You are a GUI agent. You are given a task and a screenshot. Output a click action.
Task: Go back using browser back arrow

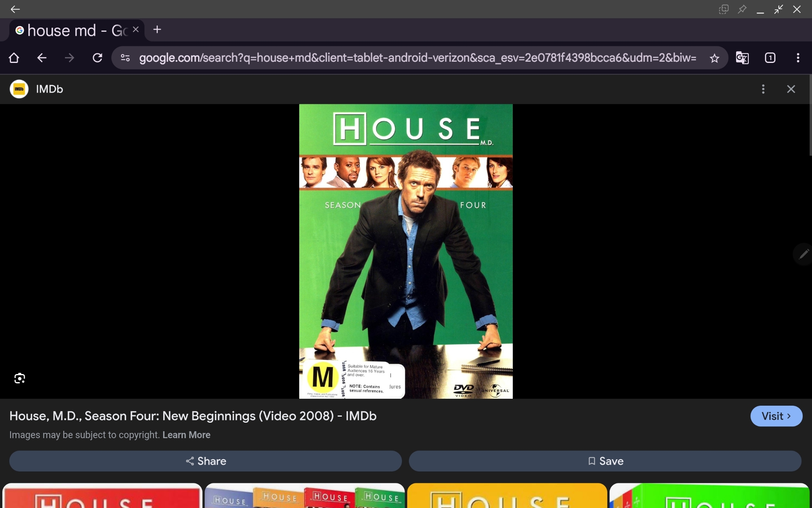(42, 58)
